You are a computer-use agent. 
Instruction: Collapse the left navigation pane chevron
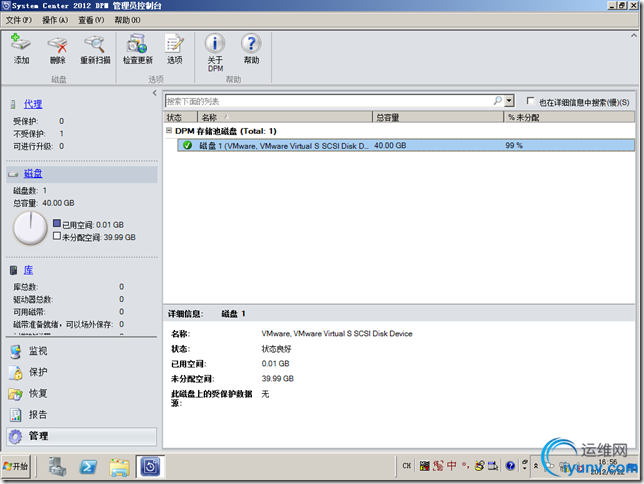(x=154, y=93)
